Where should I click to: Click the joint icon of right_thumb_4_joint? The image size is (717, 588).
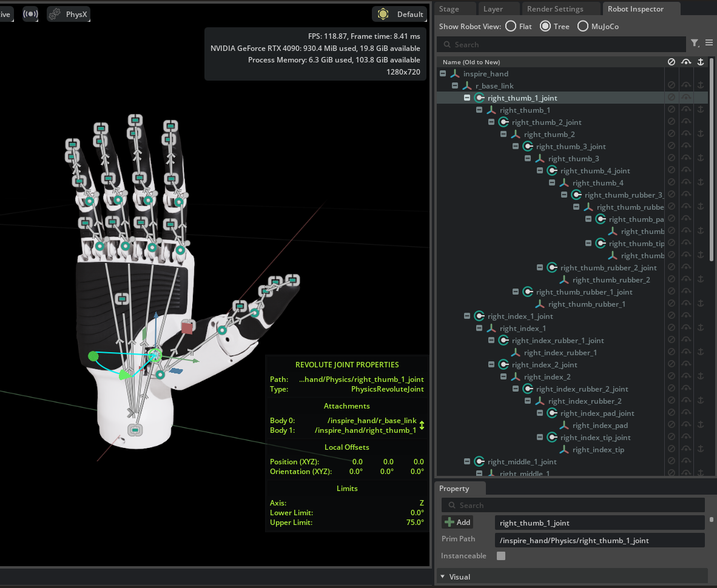552,170
